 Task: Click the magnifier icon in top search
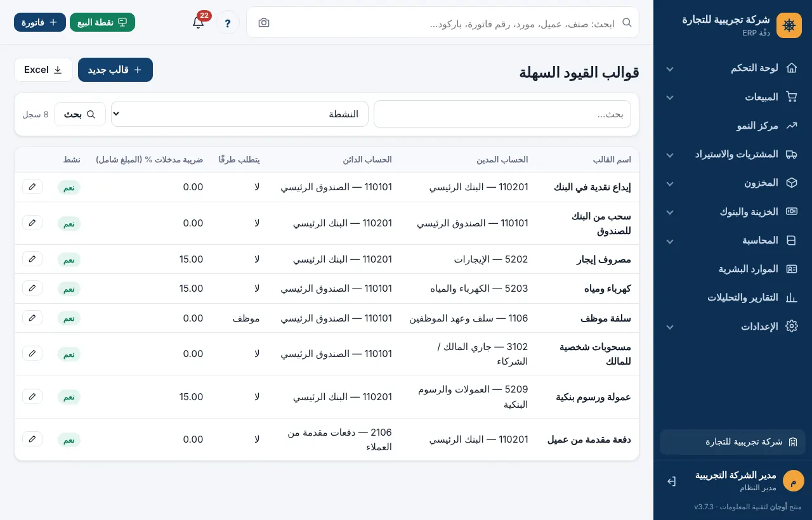[627, 22]
